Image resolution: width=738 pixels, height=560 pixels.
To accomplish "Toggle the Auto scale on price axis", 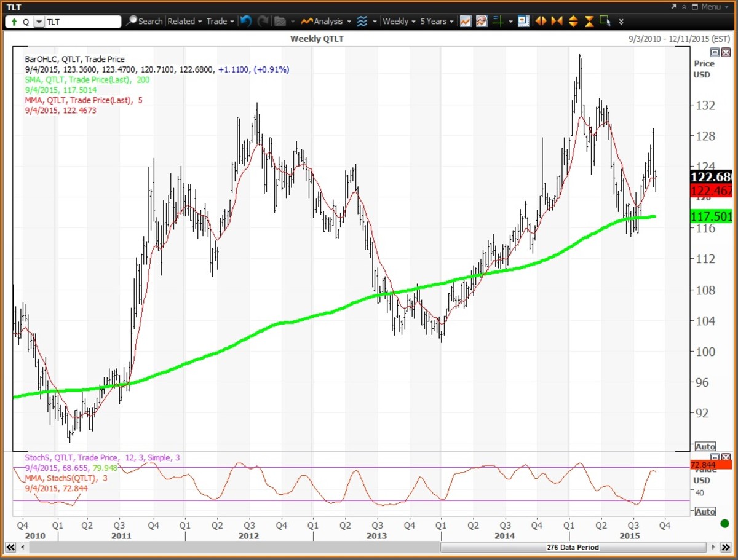I will tap(705, 447).
